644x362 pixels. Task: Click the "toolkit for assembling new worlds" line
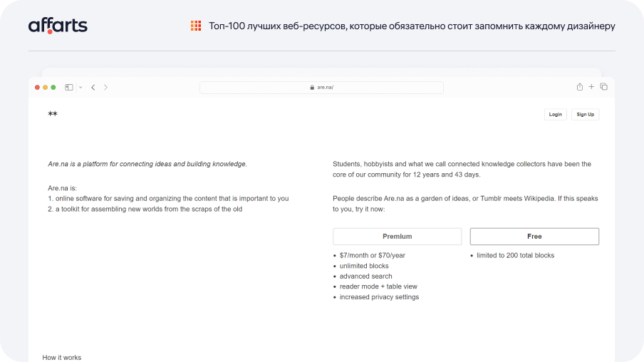point(145,209)
